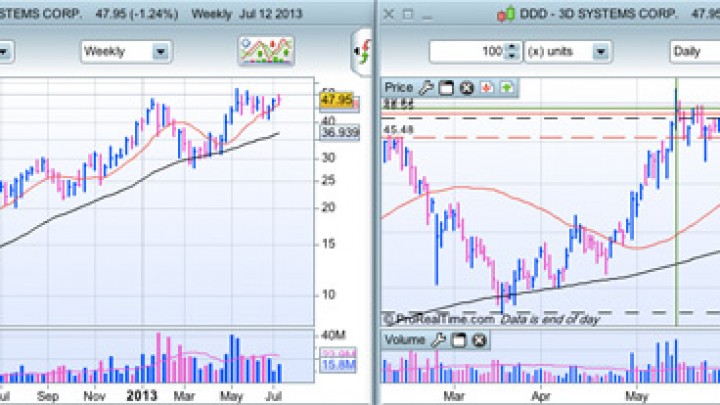The image size is (720, 405).
Task: Click the Price panel label
Action: click(399, 87)
